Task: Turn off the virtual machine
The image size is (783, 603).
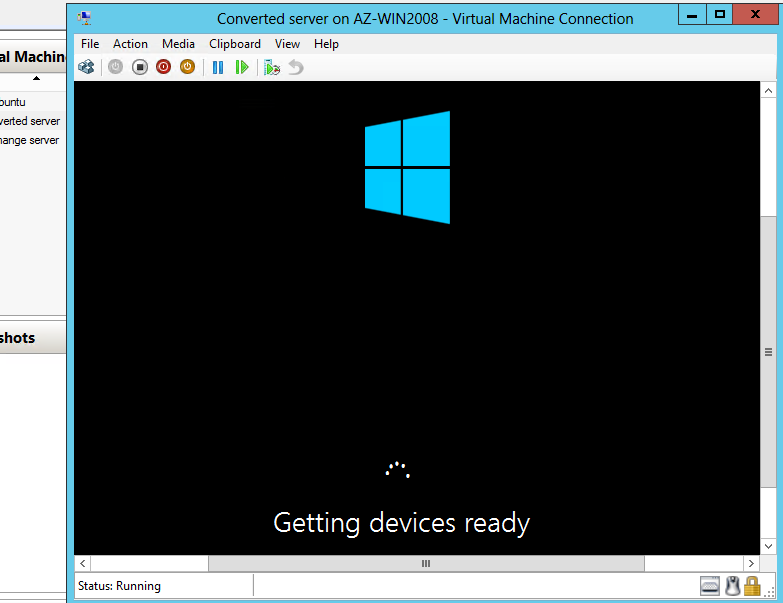Action: click(x=140, y=67)
